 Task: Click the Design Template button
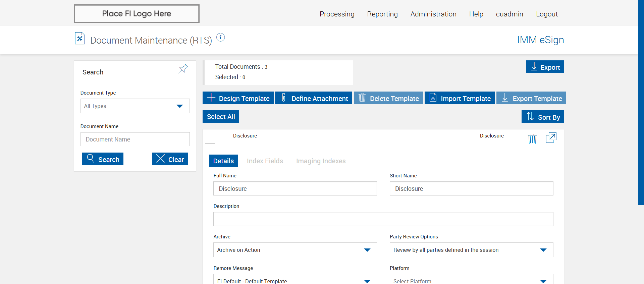click(x=238, y=98)
